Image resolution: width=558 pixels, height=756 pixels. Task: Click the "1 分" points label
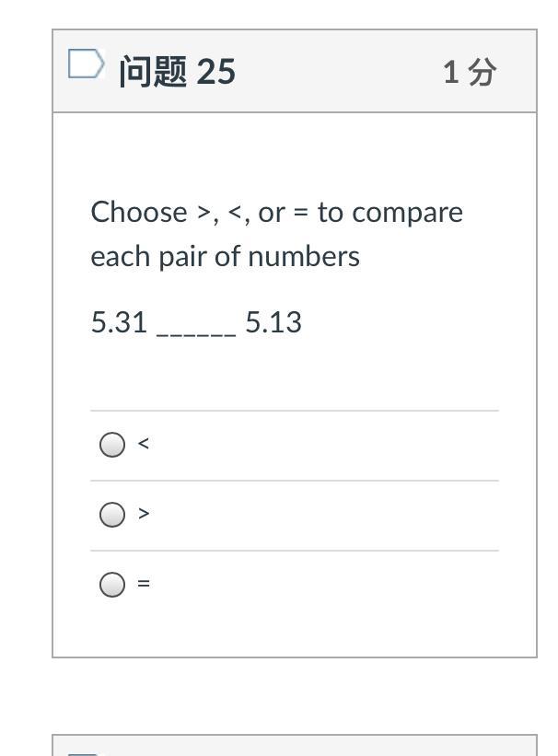point(470,71)
